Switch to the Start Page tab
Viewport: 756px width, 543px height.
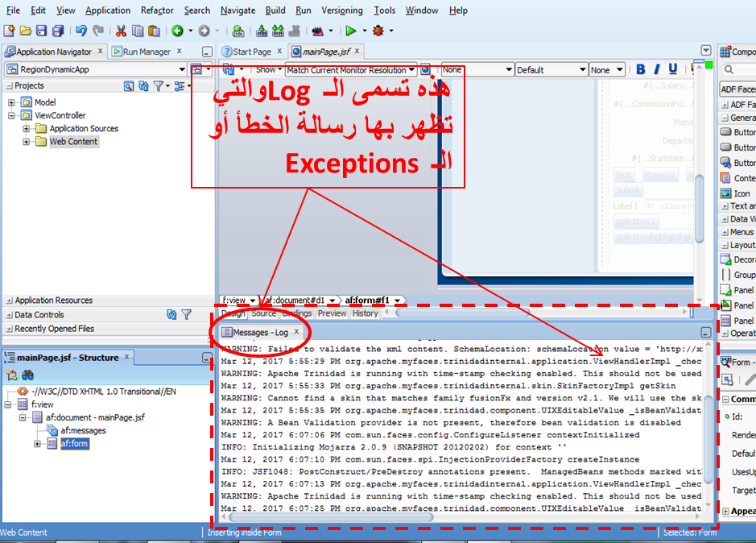(x=251, y=52)
